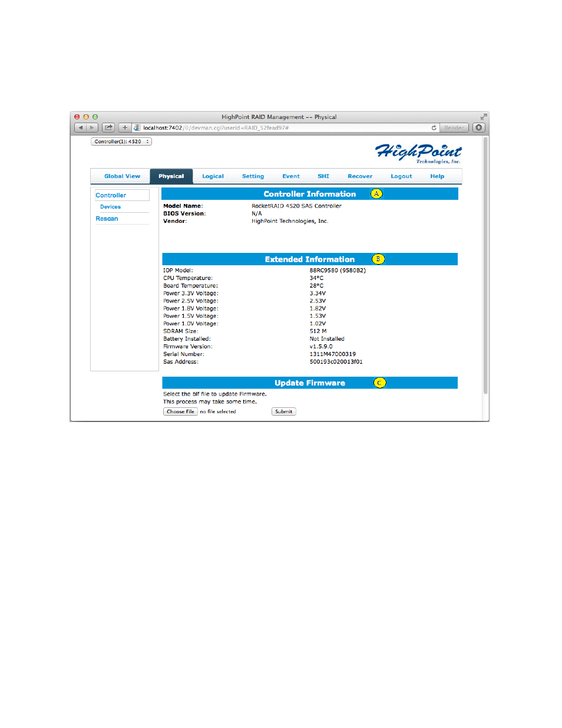Submit the firmware update

[284, 412]
